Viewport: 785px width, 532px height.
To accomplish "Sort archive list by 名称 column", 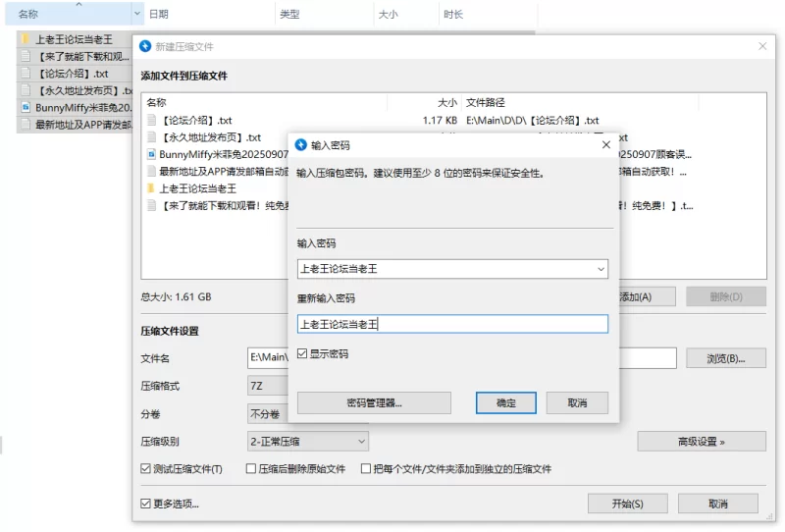I will click(264, 103).
